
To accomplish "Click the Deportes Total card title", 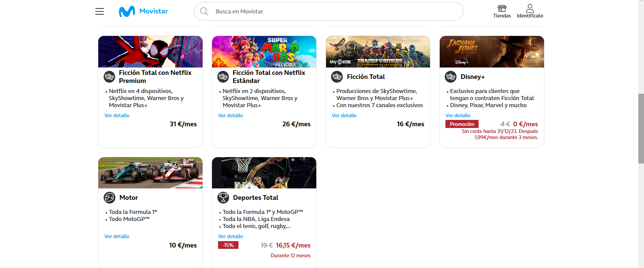I will (x=256, y=198).
